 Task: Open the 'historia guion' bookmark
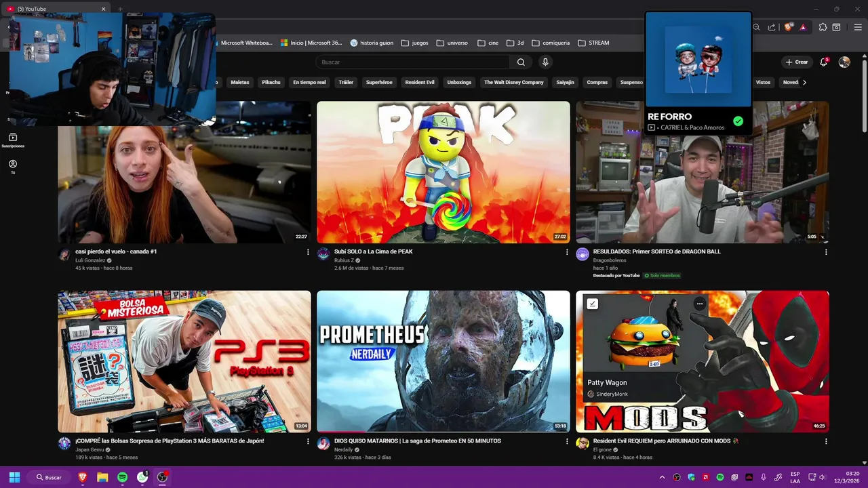pyautogui.click(x=372, y=43)
